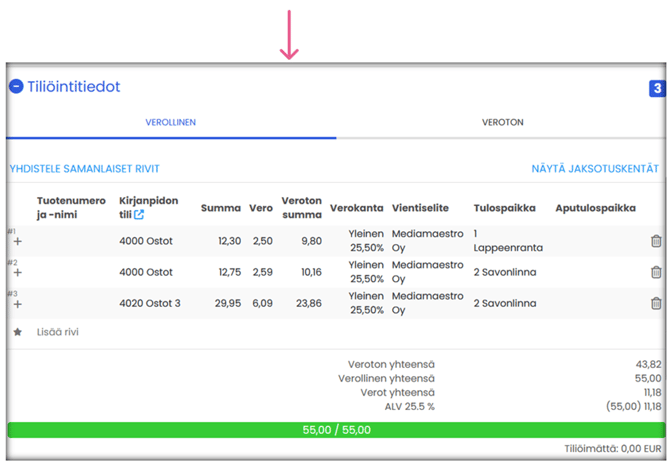
Task: Delete row 2 with trash icon
Action: pos(656,272)
